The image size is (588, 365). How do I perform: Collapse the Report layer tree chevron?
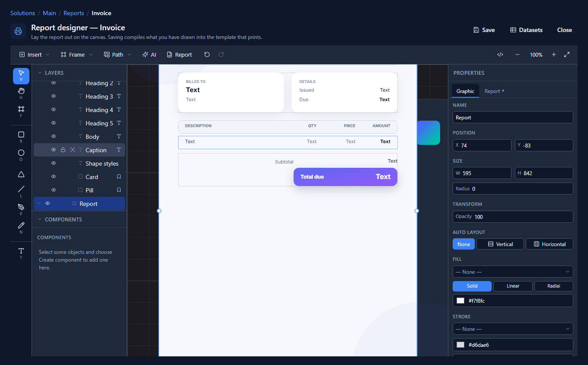[x=39, y=204]
